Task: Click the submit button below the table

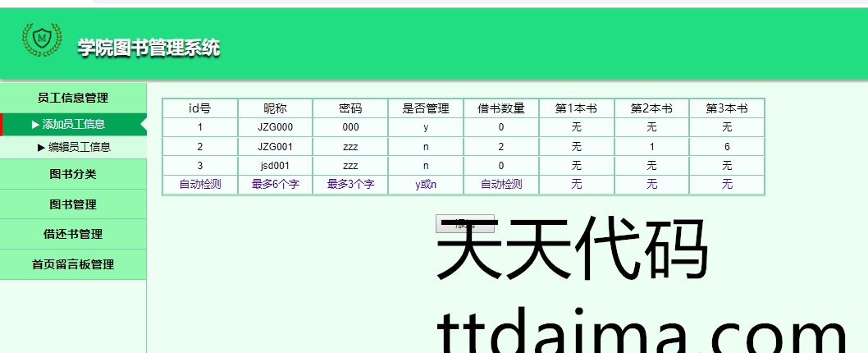Action: (x=464, y=223)
